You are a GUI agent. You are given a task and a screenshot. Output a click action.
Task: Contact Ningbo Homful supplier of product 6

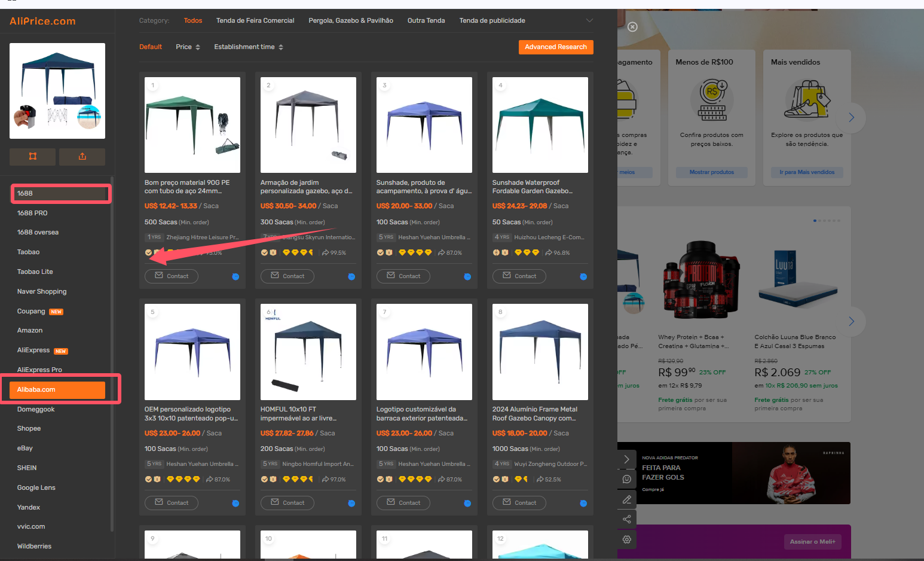(287, 502)
